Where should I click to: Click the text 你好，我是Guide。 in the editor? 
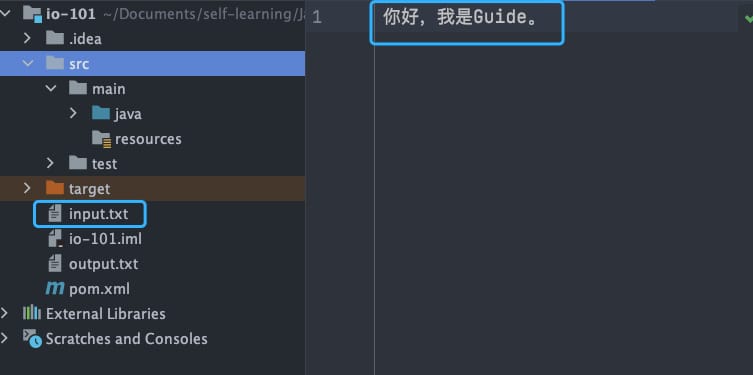(460, 18)
